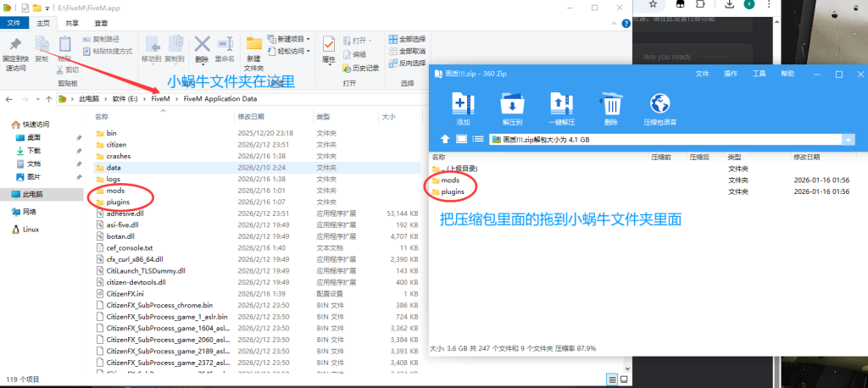This screenshot has height=388, width=868.
Task: Click Explorer's Back navigation arrow
Action: pyautogui.click(x=8, y=99)
